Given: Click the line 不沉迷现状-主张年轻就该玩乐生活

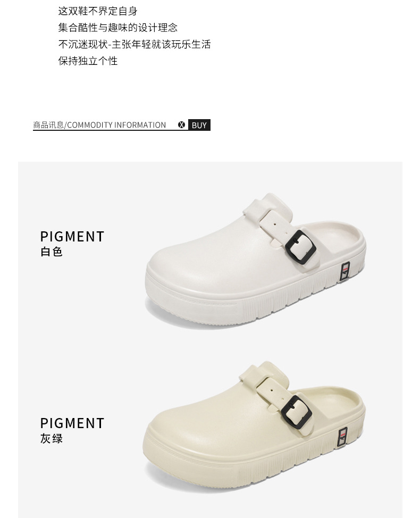Looking at the screenshot, I should tap(135, 44).
